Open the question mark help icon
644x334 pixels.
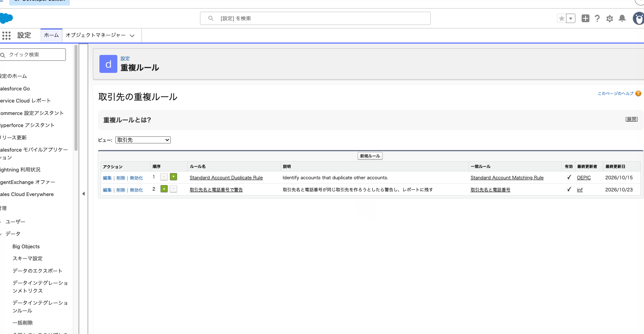(597, 18)
